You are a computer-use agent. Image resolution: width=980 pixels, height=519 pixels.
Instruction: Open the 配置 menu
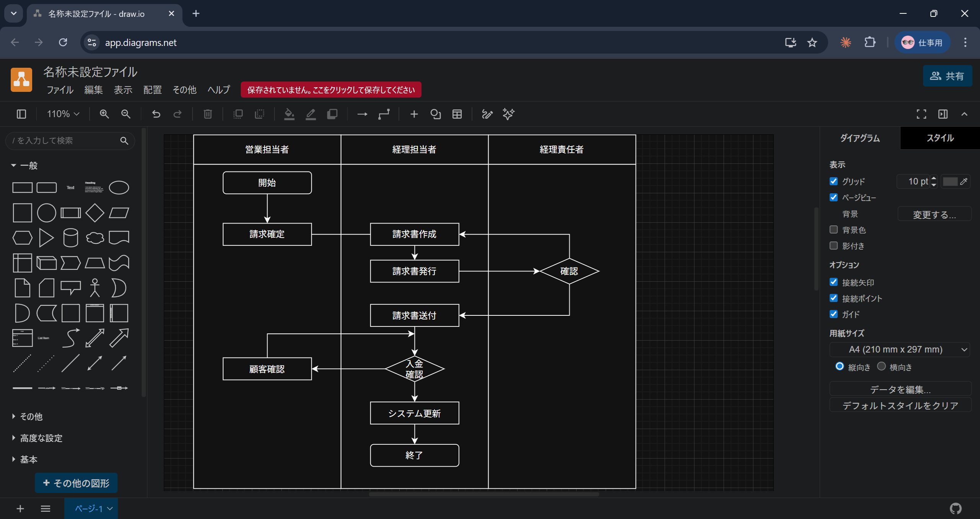[152, 90]
